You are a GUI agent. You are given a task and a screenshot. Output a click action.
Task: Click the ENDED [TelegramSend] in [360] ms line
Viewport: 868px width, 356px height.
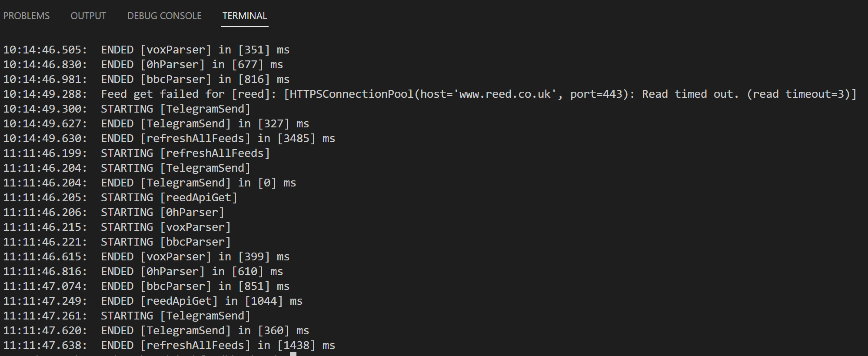[x=156, y=330]
